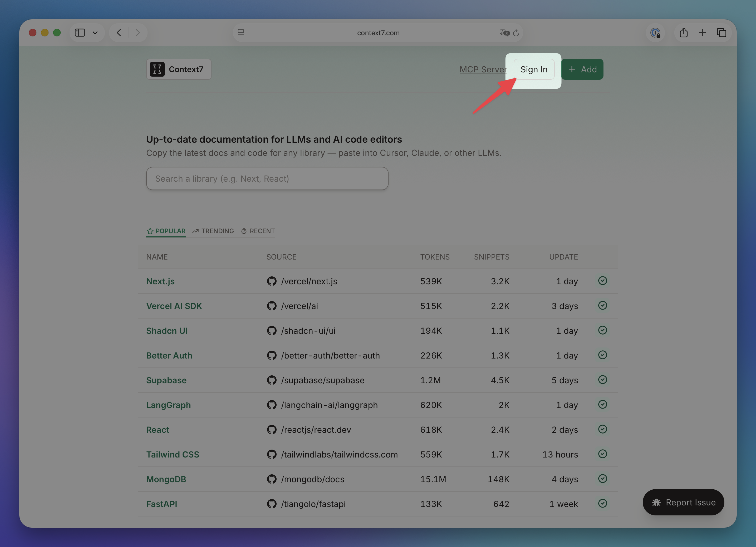Show tab overview icon
Screen dimensions: 756x547
(x=721, y=33)
